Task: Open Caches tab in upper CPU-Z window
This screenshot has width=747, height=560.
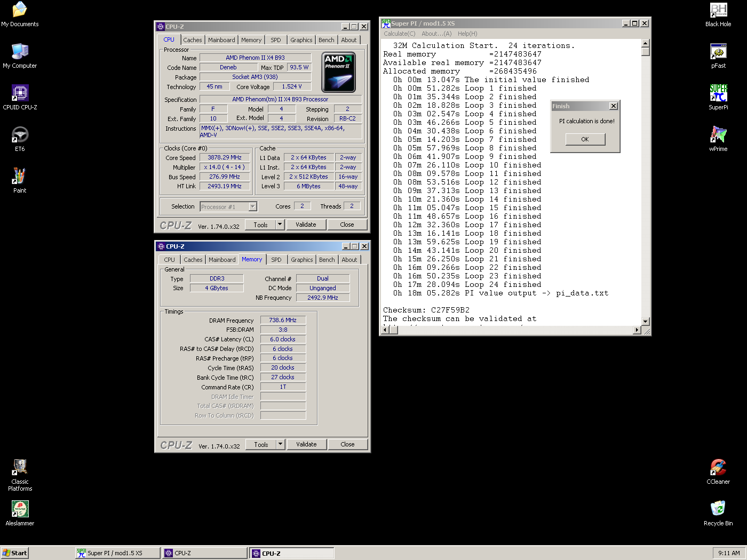Action: click(x=193, y=40)
